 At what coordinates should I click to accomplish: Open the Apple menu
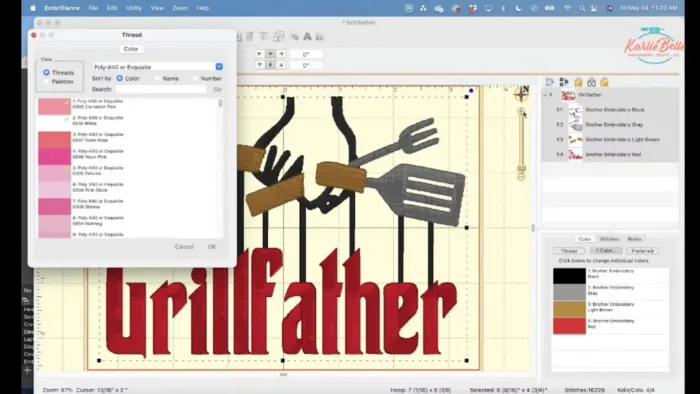[33, 8]
